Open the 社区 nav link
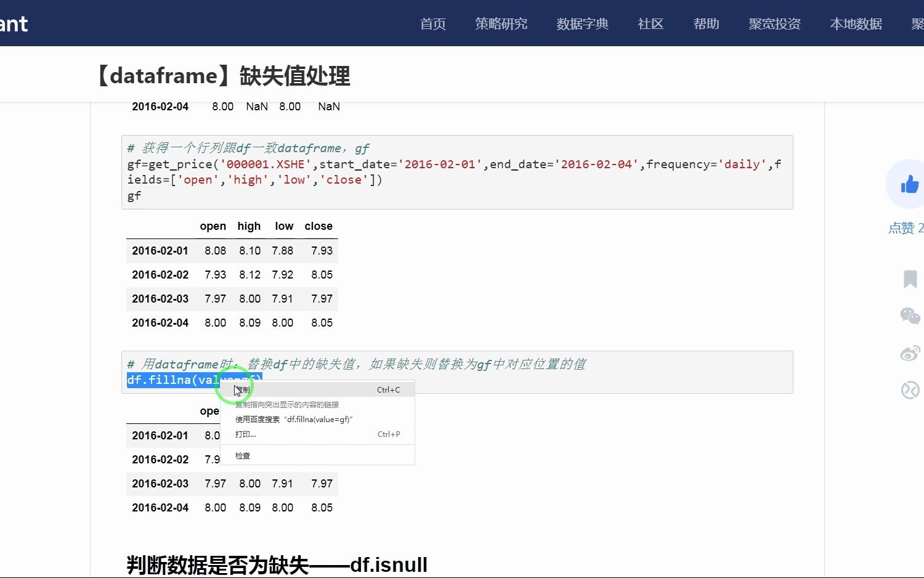This screenshot has height=578, width=924. (650, 23)
